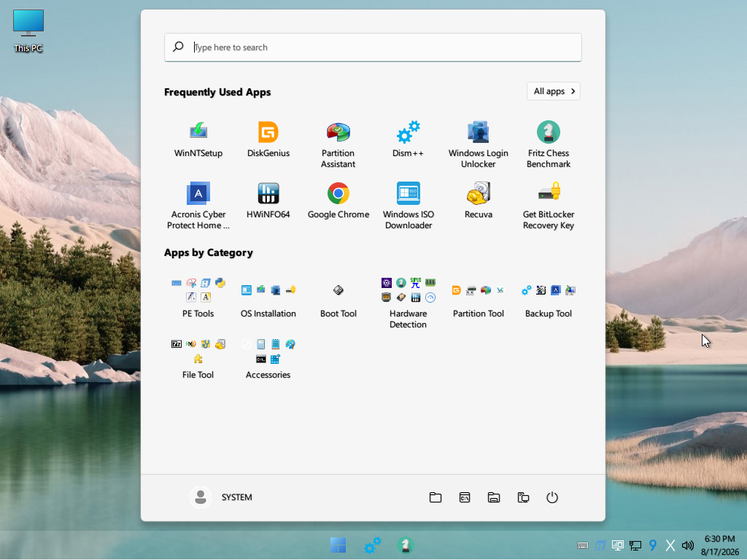Expand Hardware Detection category folder

tap(409, 303)
